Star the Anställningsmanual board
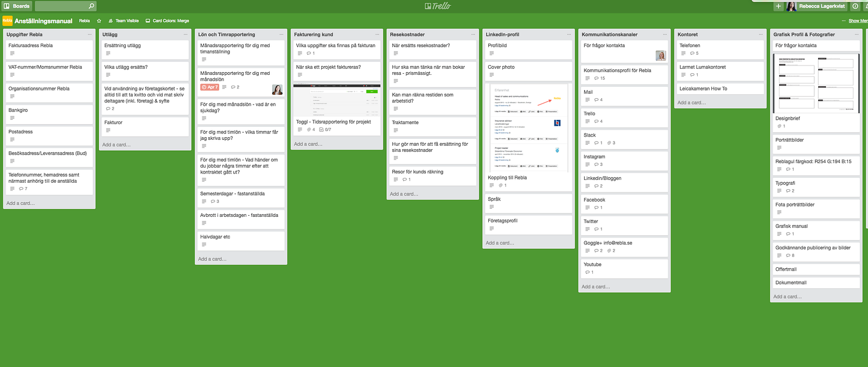The width and height of the screenshot is (868, 367). (99, 21)
